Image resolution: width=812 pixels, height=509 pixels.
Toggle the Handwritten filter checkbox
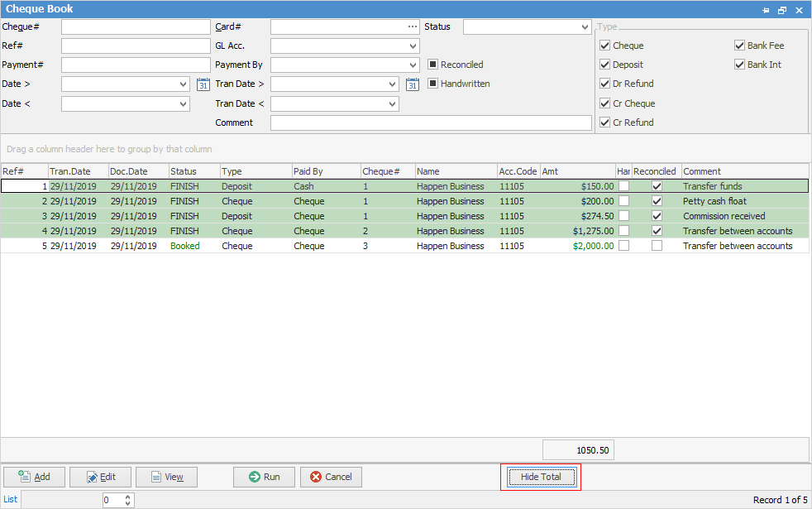(432, 84)
